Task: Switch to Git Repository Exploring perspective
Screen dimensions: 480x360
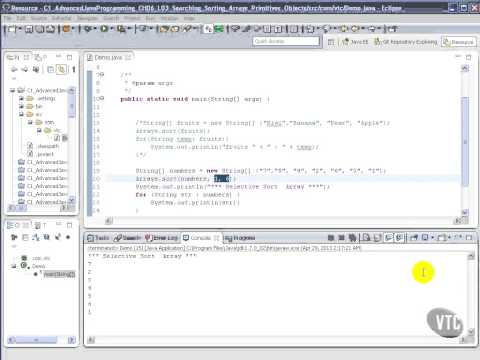Action: pyautogui.click(x=406, y=42)
